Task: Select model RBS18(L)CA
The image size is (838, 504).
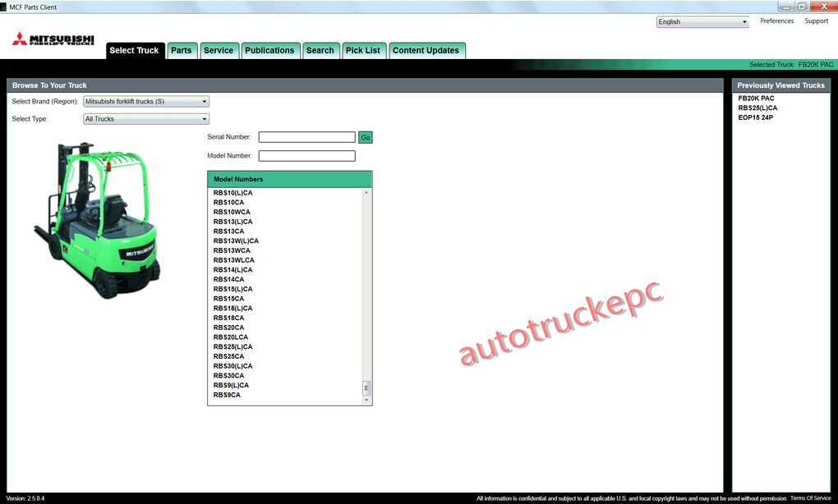Action: coord(233,308)
